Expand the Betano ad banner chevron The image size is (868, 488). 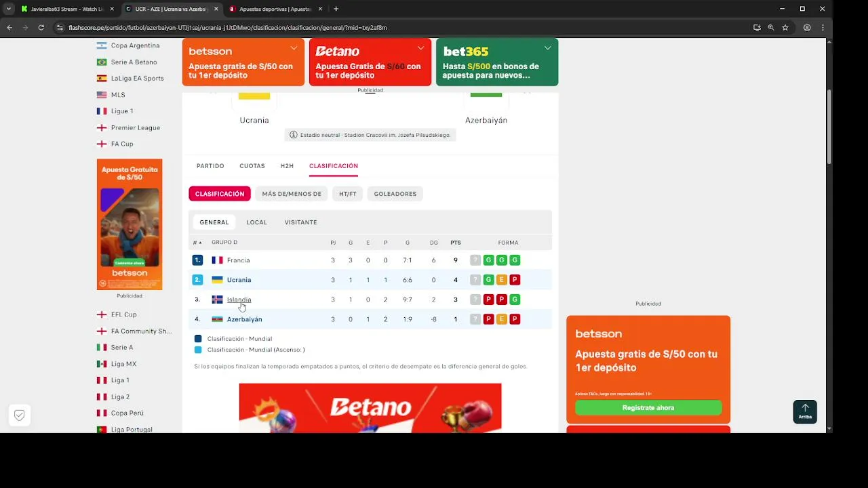click(420, 48)
